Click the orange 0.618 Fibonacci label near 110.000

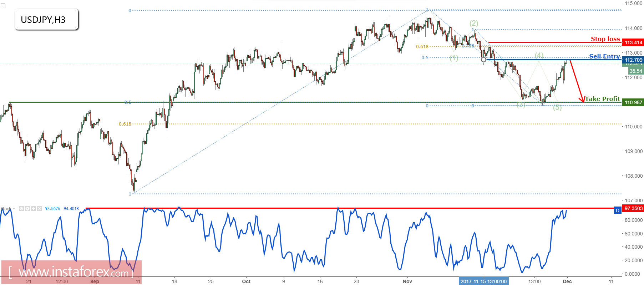pyautogui.click(x=125, y=124)
